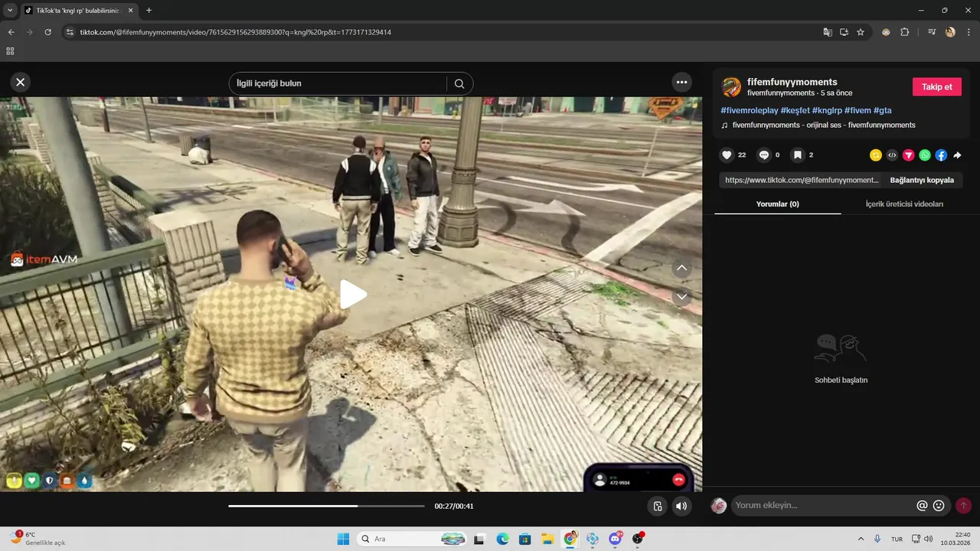Open Microsoft Edge from taskbar
Image resolution: width=980 pixels, height=551 pixels.
click(502, 539)
